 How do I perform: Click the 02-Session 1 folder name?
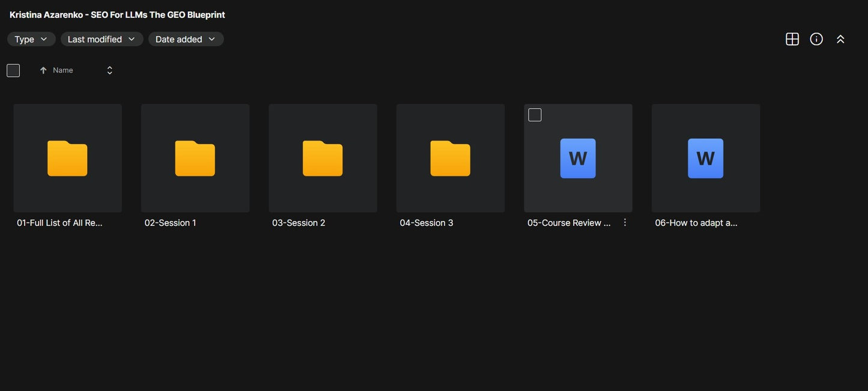pos(170,223)
